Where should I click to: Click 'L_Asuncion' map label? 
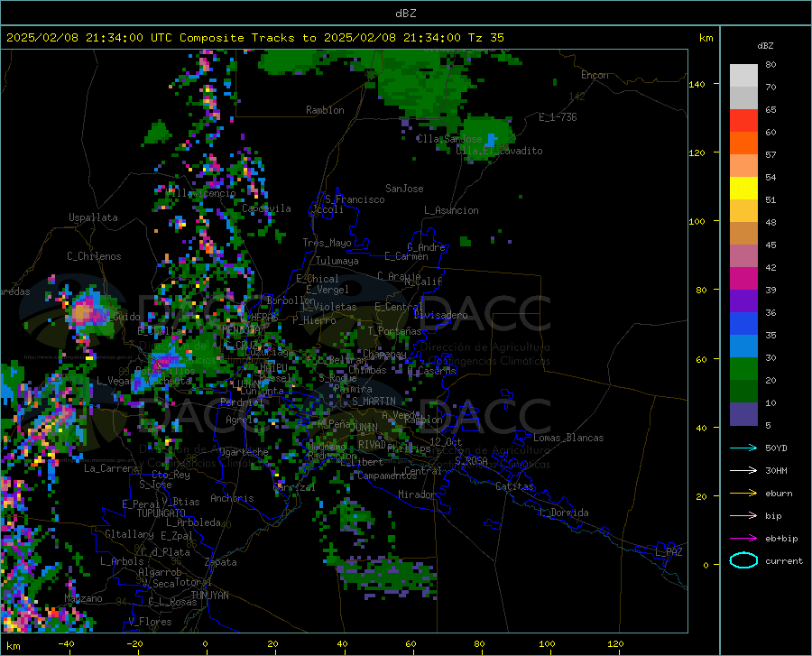tap(452, 210)
